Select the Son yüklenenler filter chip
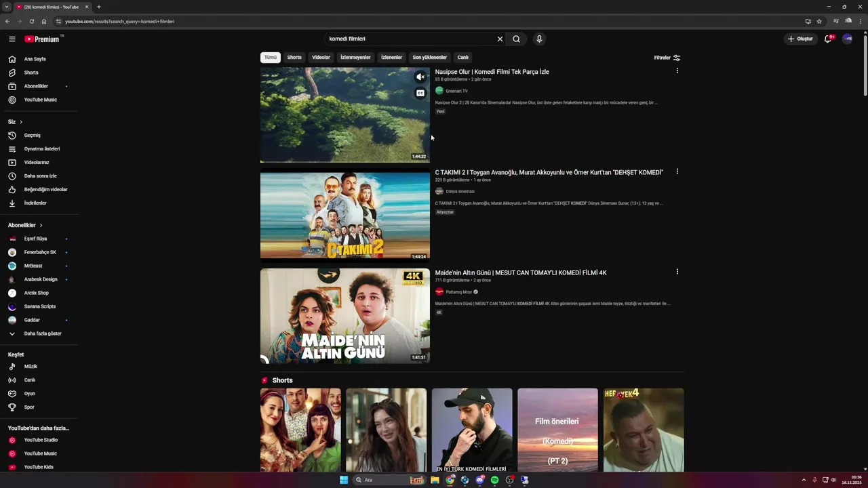 [430, 58]
